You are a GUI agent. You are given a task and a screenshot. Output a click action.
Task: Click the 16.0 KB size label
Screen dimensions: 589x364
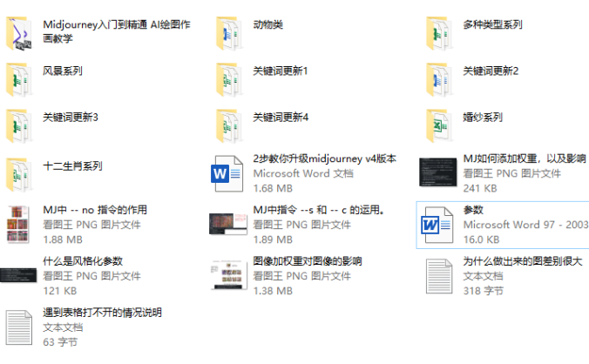pos(482,239)
